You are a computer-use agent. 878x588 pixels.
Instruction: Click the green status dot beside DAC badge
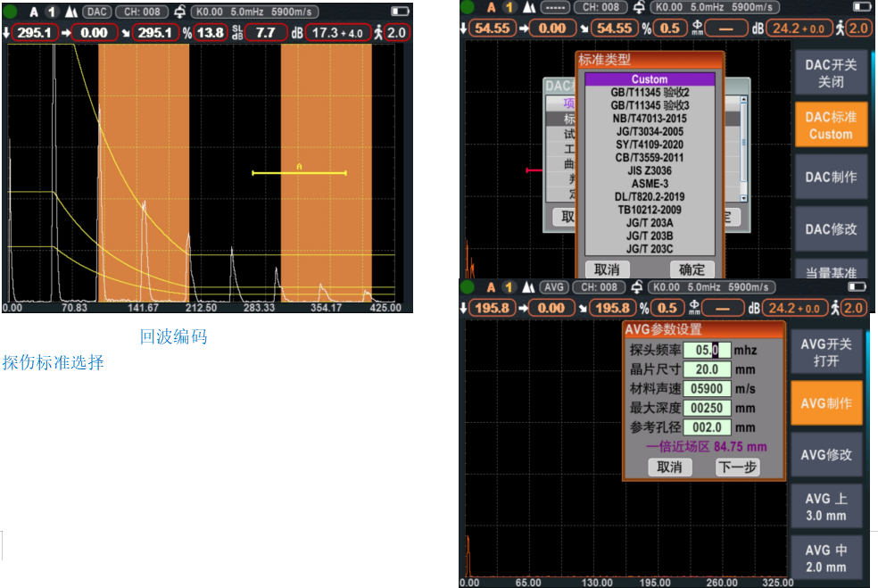(x=9, y=12)
